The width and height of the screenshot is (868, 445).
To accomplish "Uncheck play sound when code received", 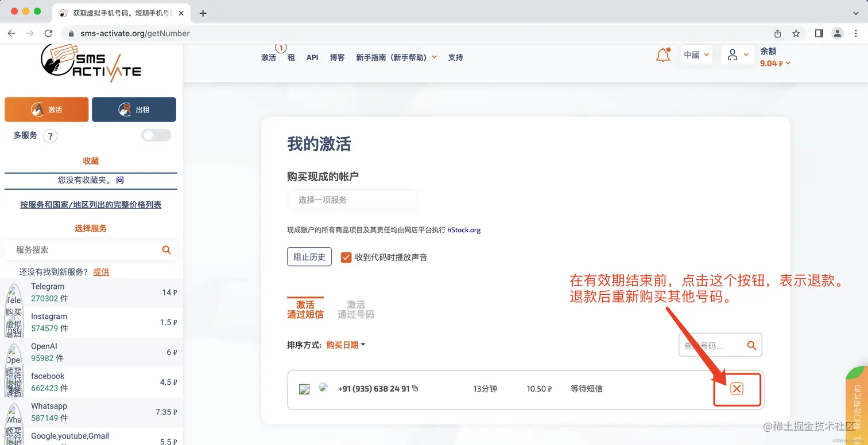I will [346, 257].
